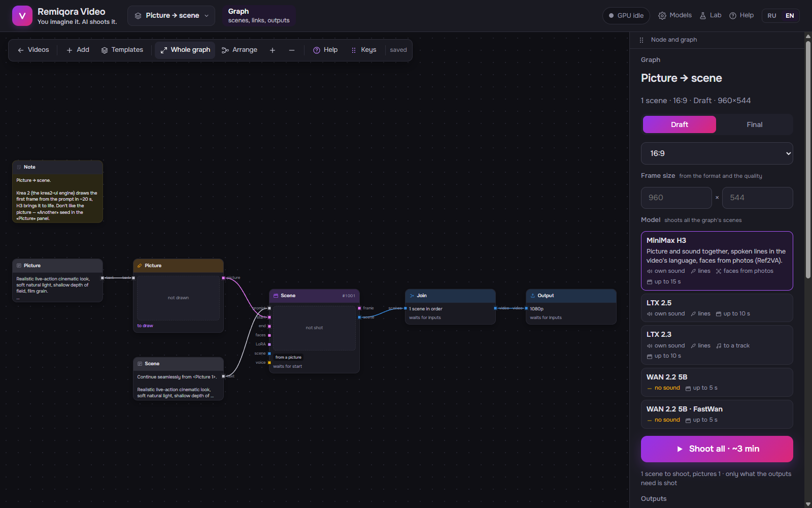
Task: Click the to draw link in Picture node
Action: coord(145,326)
